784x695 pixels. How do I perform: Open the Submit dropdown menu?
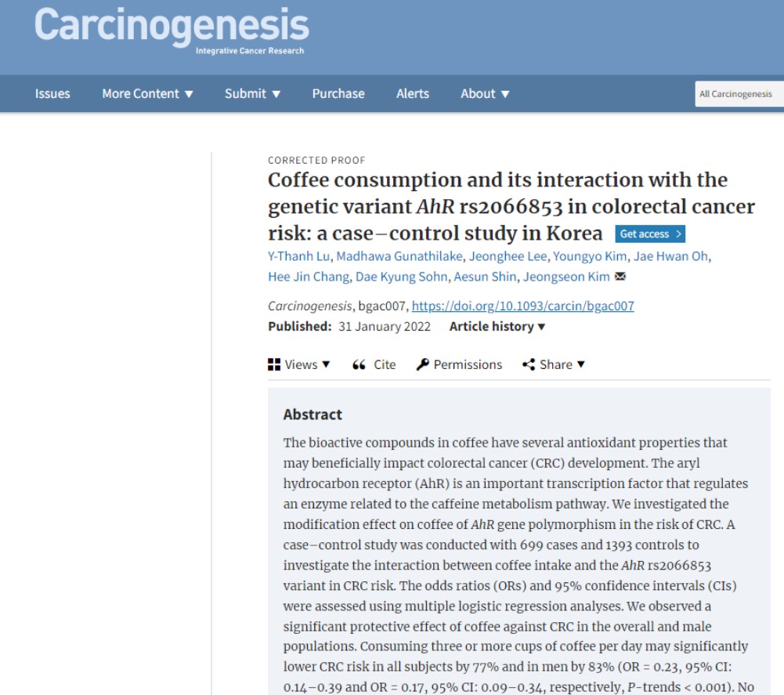pyautogui.click(x=252, y=93)
